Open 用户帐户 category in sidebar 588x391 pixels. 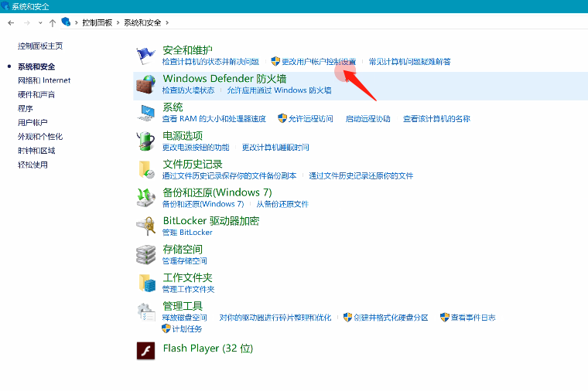tap(32, 122)
